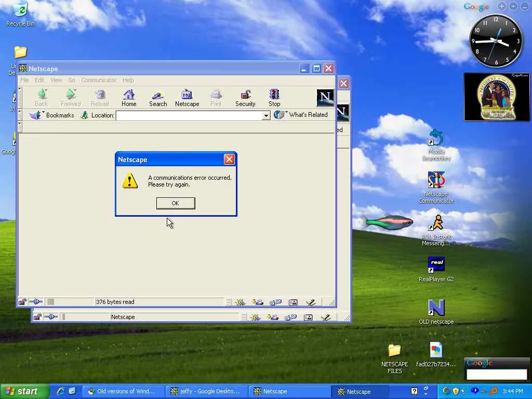Click the Reload toolbar button
Viewport: 532px width, 399px height.
pyautogui.click(x=100, y=98)
